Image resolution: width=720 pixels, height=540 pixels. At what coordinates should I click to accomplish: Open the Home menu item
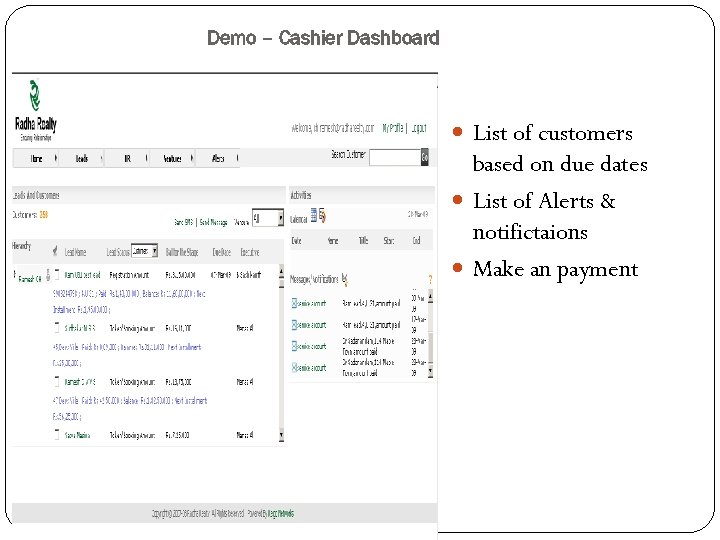[36, 158]
